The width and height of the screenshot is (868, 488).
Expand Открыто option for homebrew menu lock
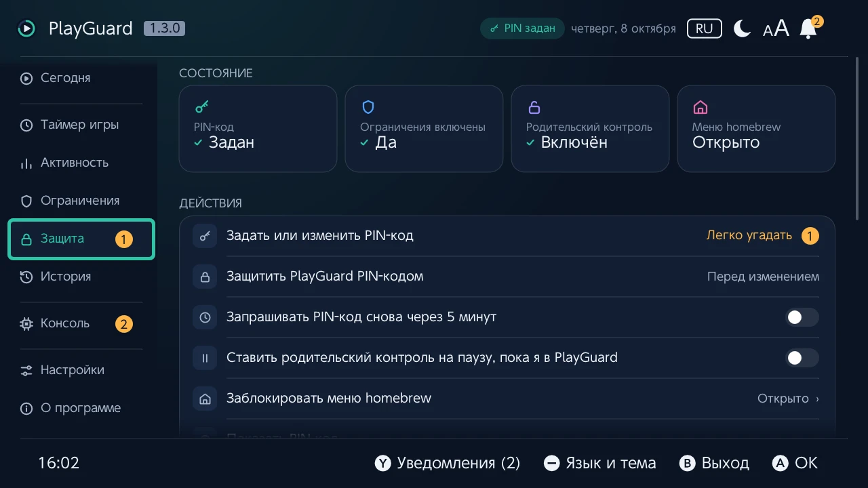click(788, 399)
